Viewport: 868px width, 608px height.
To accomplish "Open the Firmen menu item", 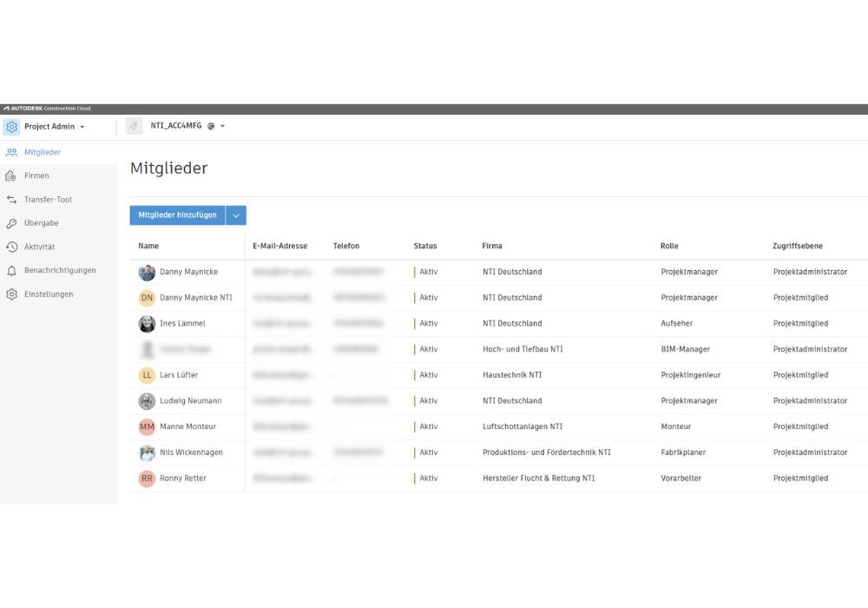I will 36,176.
